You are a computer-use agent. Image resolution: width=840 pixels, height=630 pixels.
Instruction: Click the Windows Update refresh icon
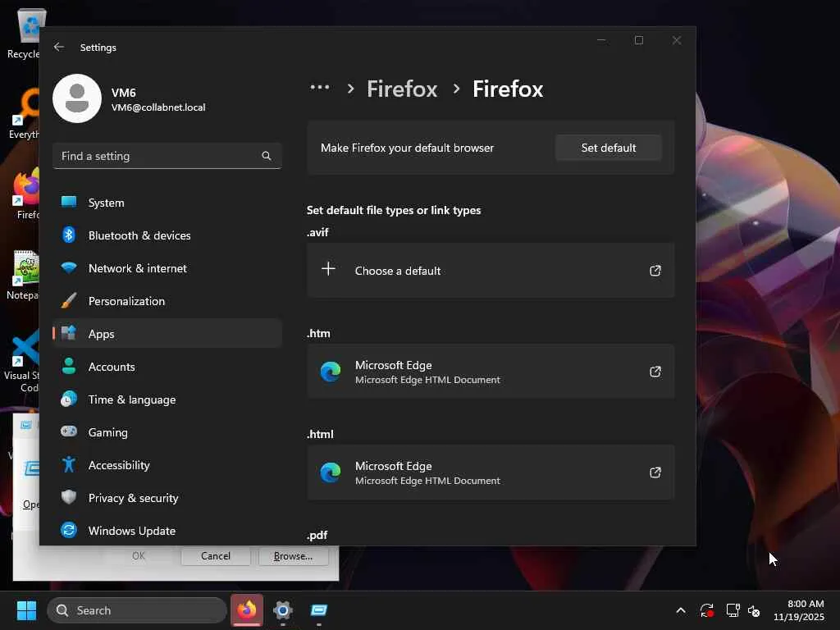click(x=69, y=530)
